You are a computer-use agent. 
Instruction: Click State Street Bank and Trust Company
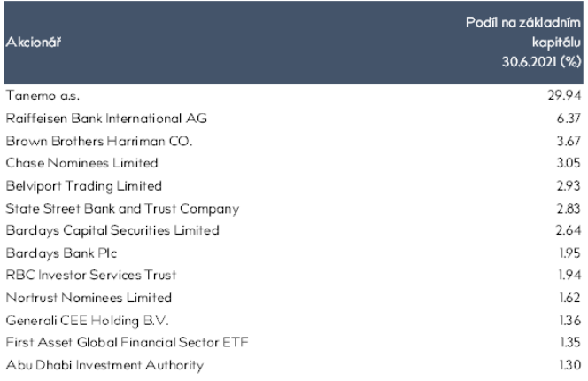point(122,209)
